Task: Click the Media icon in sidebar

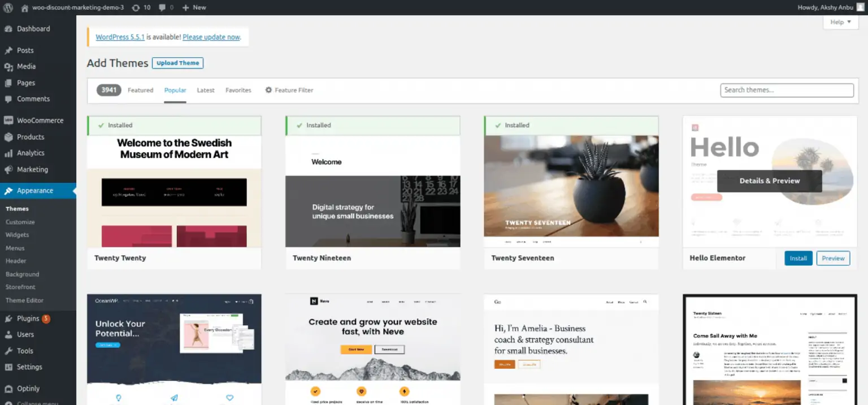Action: coord(8,67)
